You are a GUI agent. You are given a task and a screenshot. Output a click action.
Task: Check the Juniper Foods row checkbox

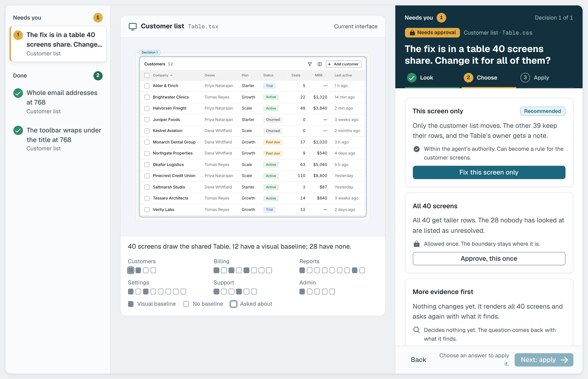click(147, 120)
